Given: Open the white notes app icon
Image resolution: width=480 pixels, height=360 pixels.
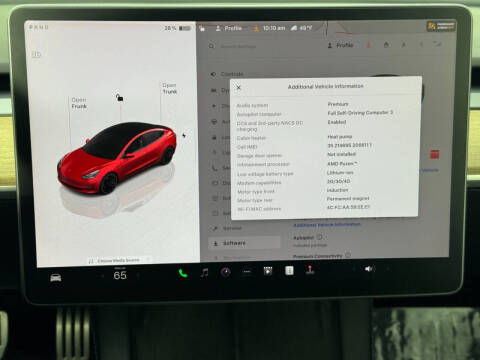Looking at the screenshot, I should point(289,270).
